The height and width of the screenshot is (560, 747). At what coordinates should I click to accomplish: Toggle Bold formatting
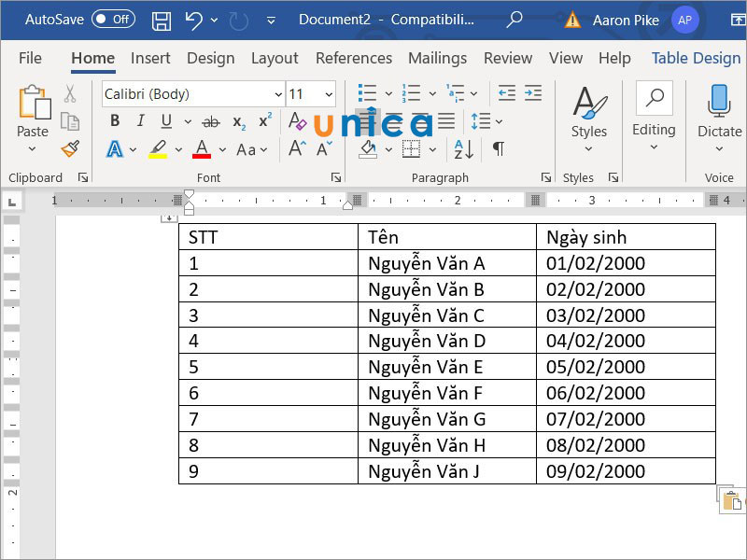tap(115, 121)
